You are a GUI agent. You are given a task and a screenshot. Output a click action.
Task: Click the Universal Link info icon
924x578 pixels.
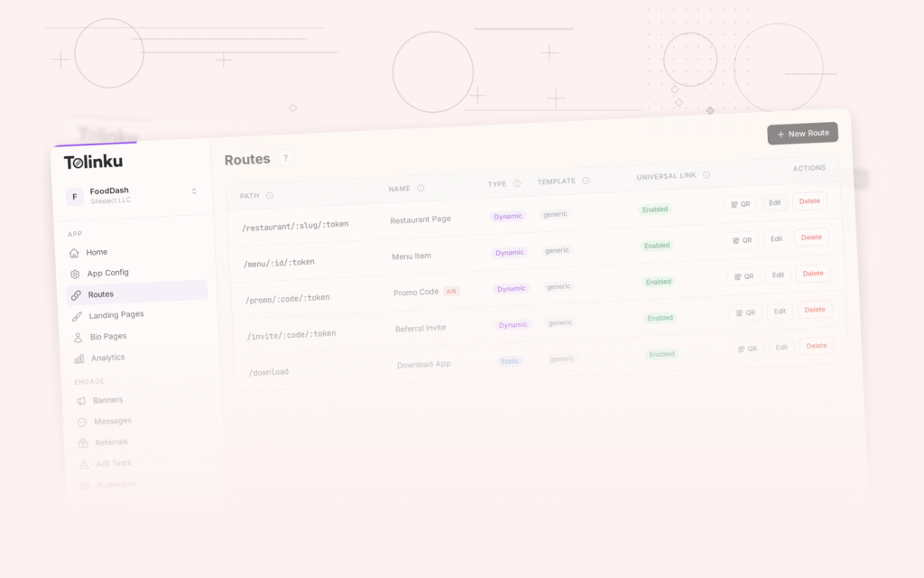707,174
